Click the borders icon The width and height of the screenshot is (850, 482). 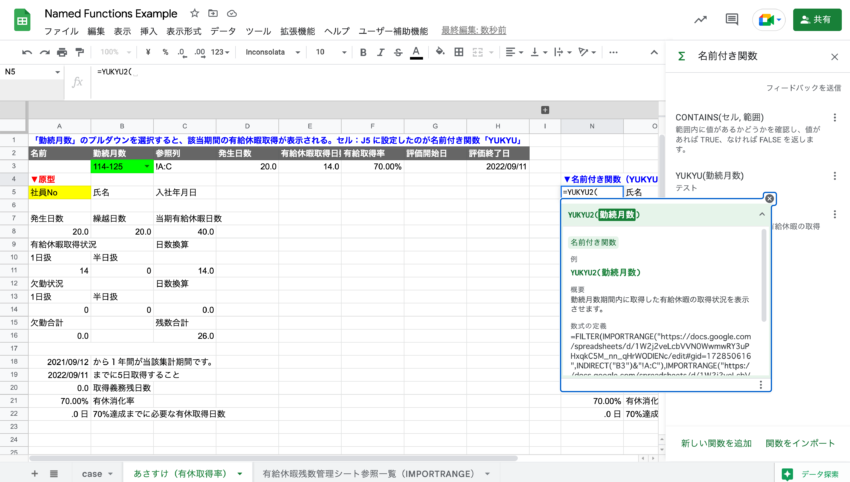coord(455,52)
